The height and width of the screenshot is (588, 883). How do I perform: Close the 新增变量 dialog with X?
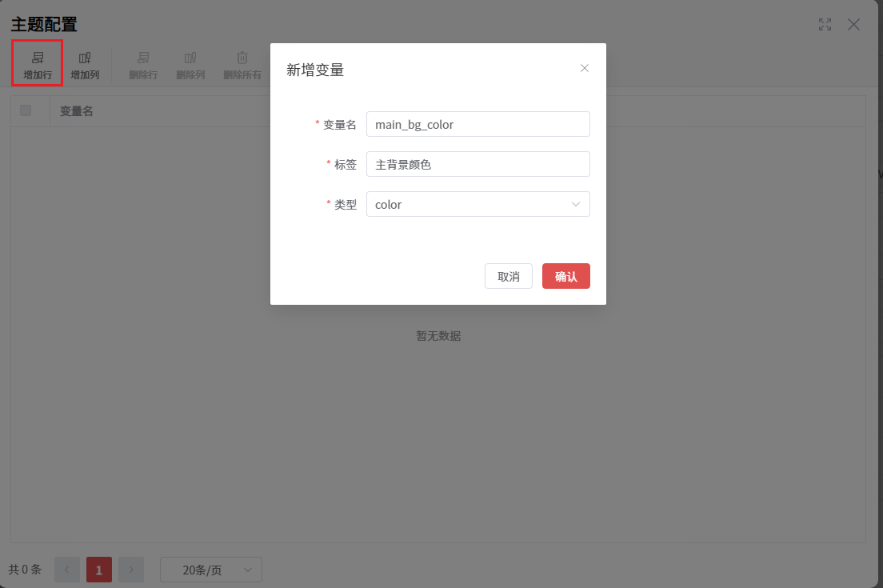coord(585,68)
